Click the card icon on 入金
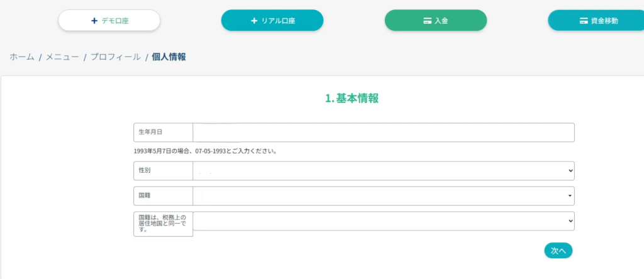The image size is (644, 279). click(427, 21)
